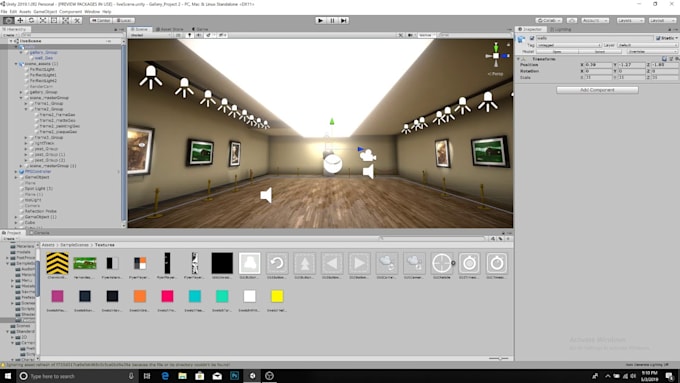680x383 pixels.
Task: Open the Window menu
Action: pyautogui.click(x=92, y=11)
